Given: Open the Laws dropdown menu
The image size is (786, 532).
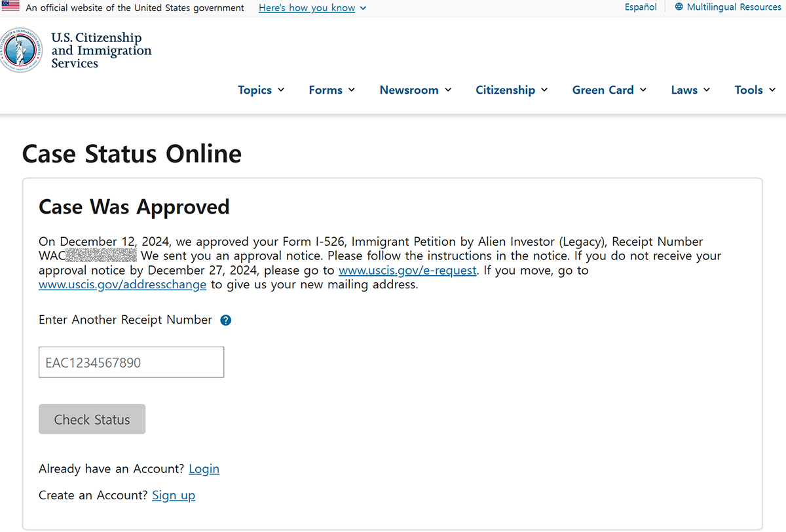Looking at the screenshot, I should pos(691,90).
